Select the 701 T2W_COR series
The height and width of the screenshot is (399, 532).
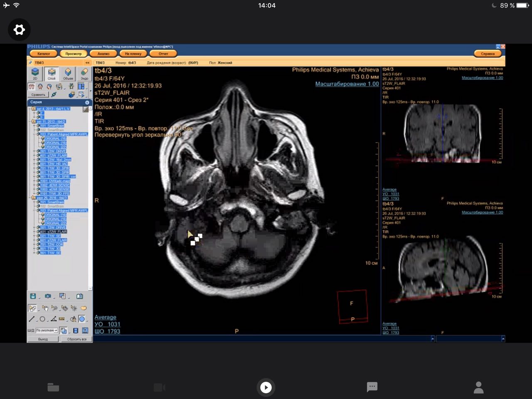pyautogui.click(x=52, y=244)
